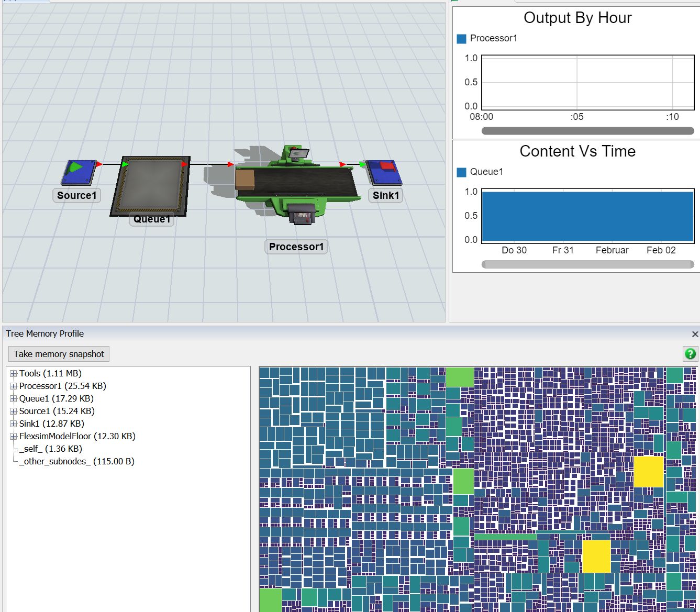Click the Source1 name label
Viewport: 700px width, 612px height.
pyautogui.click(x=77, y=195)
